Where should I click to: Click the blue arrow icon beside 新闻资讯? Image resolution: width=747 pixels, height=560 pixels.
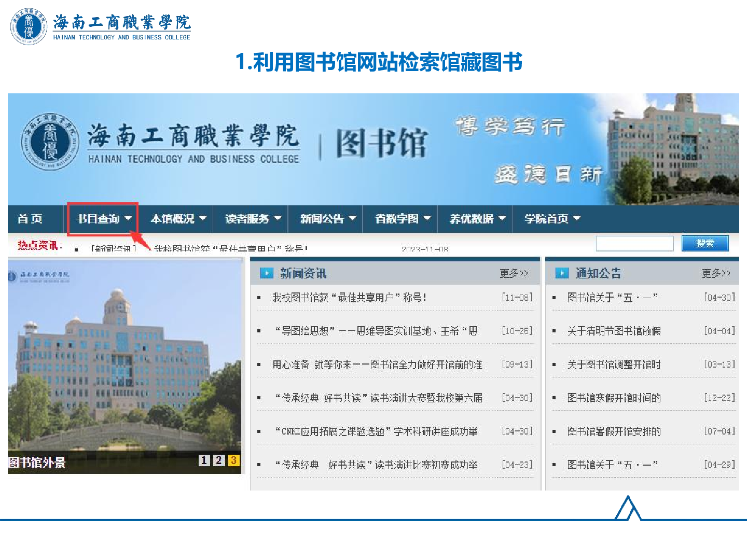pyautogui.click(x=267, y=273)
